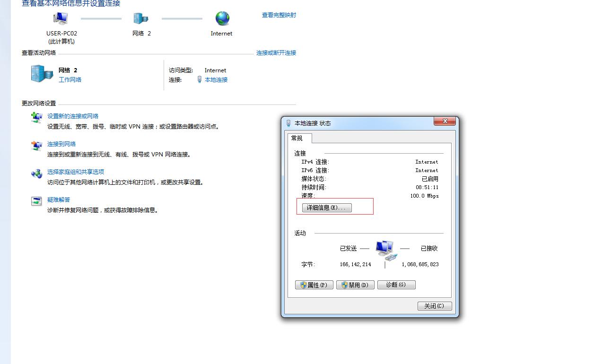594x364 pixels.
Task: Click the 网络 2 building icon under 查看活动网络
Action: tap(41, 74)
